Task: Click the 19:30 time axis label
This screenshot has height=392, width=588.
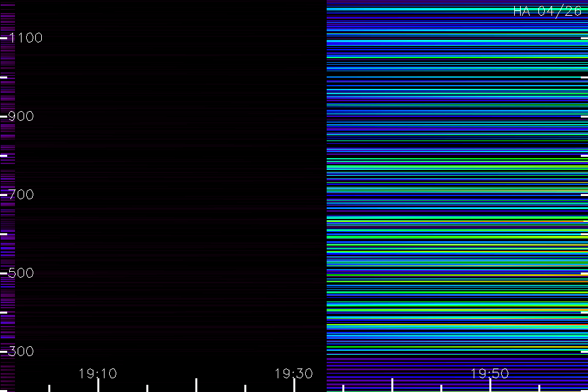Action: click(293, 374)
